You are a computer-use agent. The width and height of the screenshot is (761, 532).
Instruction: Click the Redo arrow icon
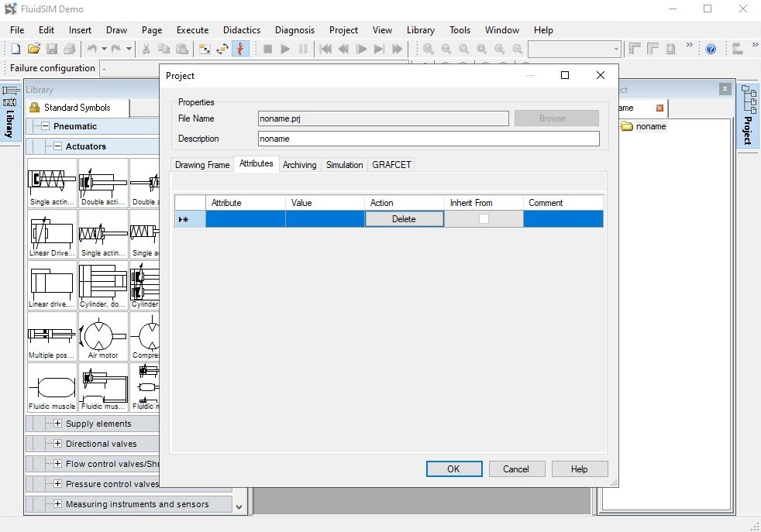pyautogui.click(x=116, y=49)
